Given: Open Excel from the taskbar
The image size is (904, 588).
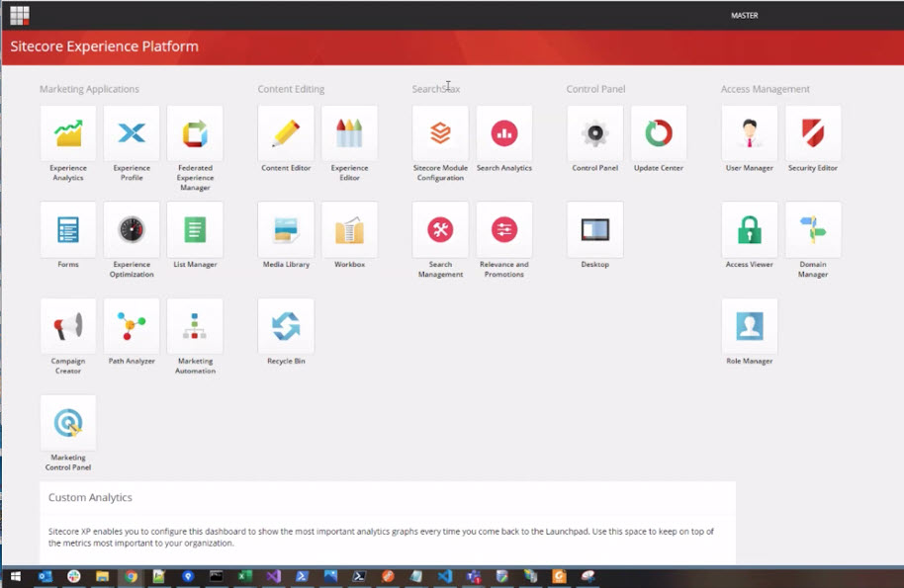Looking at the screenshot, I should tap(244, 576).
